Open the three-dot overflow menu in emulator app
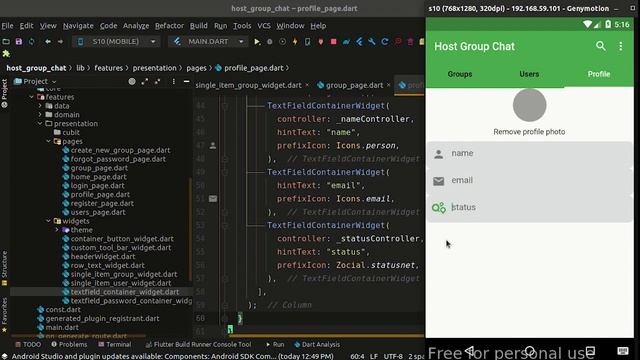The width and height of the screenshot is (640, 360). pos(620,46)
